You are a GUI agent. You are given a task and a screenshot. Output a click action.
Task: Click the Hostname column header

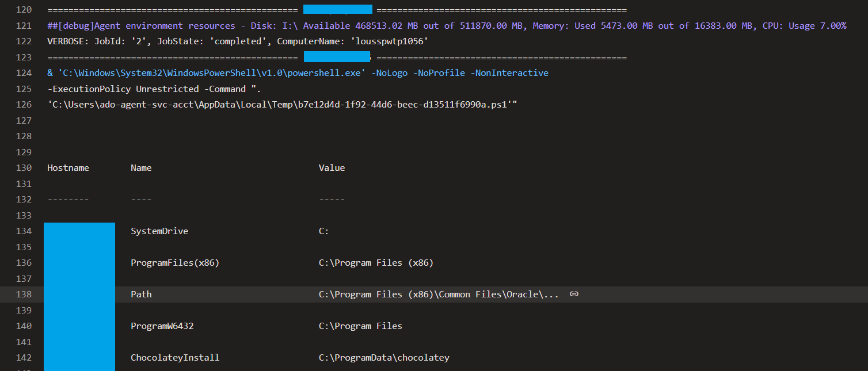point(68,167)
